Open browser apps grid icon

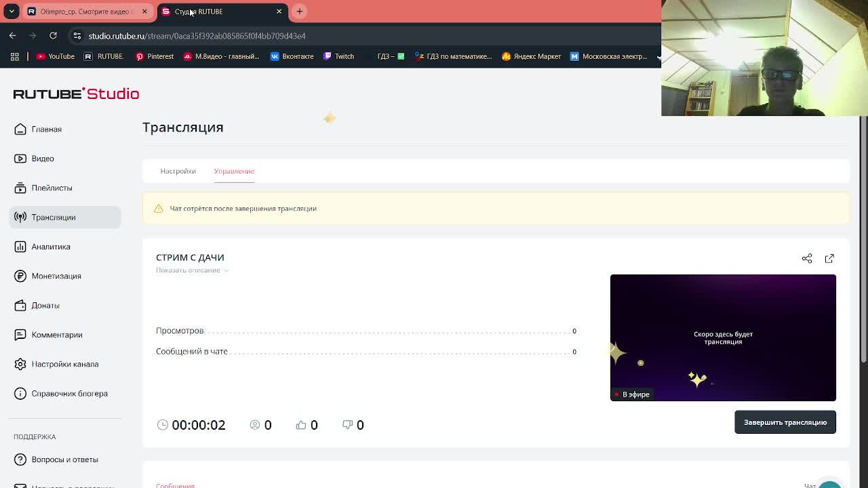[x=15, y=56]
